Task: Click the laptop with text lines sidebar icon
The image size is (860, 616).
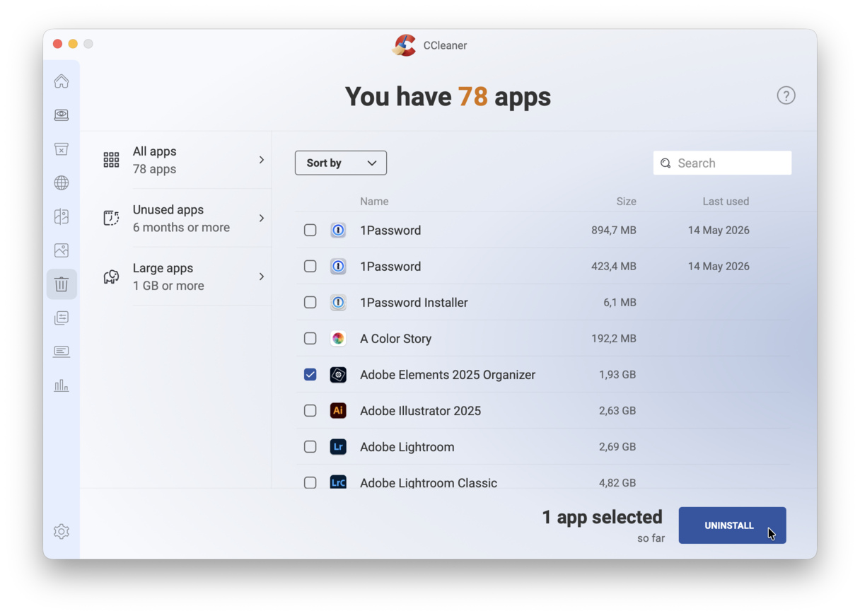Action: tap(62, 351)
